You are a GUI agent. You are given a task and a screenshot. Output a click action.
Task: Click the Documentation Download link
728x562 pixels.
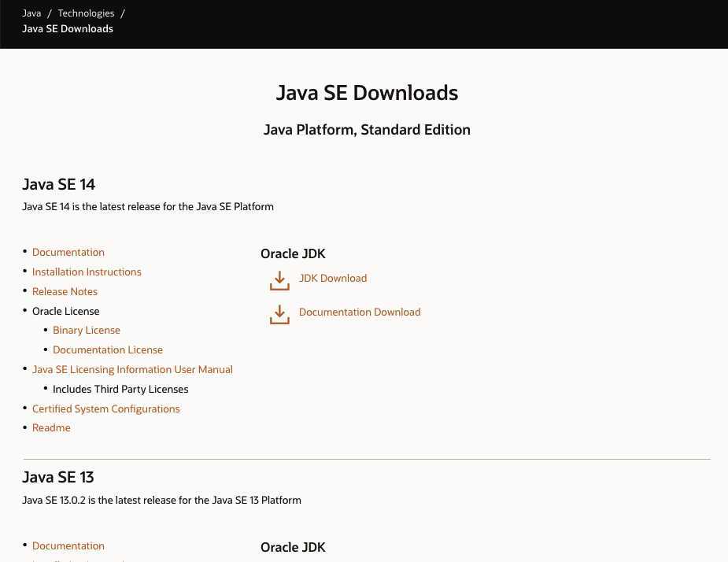pos(360,312)
